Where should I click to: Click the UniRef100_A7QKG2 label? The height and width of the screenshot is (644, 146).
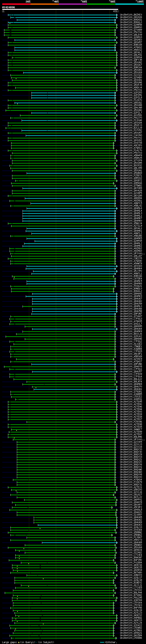click(131, 47)
